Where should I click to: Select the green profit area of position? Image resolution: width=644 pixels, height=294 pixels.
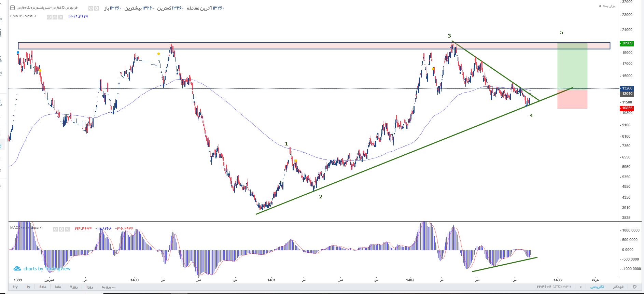click(x=572, y=67)
